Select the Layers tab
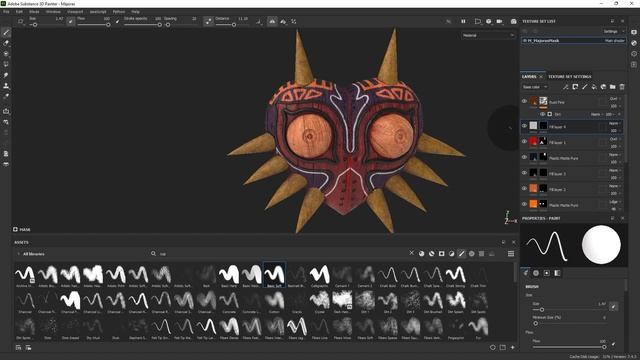This screenshot has width=640, height=360. (529, 77)
